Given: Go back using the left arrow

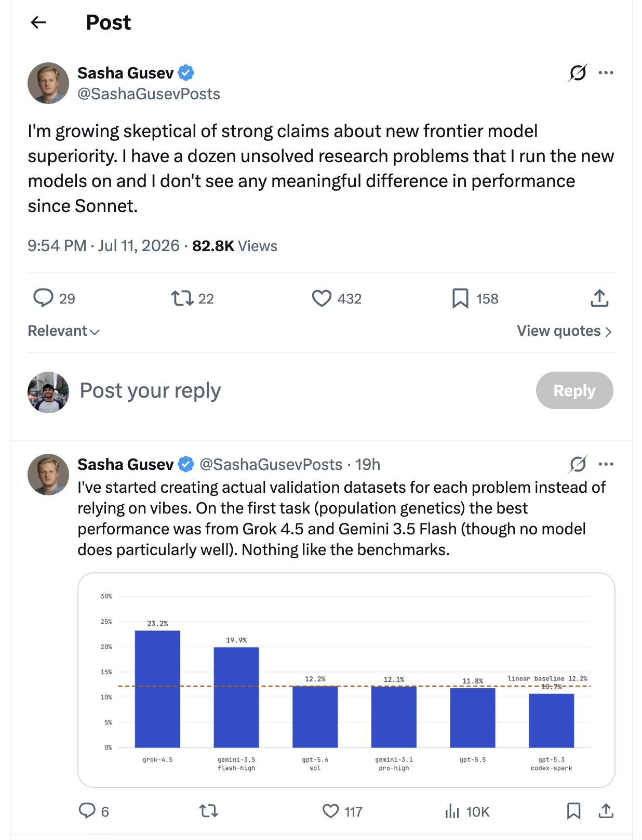Looking at the screenshot, I should [x=38, y=22].
